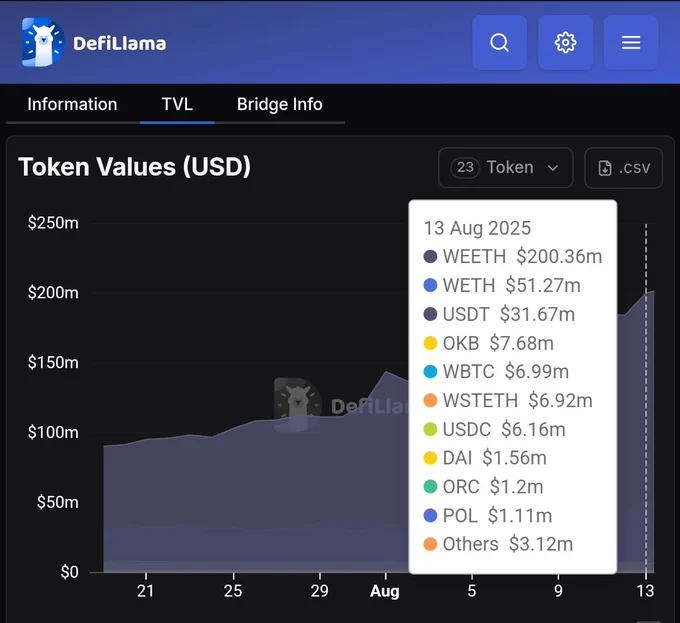Image resolution: width=680 pixels, height=623 pixels.
Task: Click the WBTC cyan color dot
Action: 430,372
